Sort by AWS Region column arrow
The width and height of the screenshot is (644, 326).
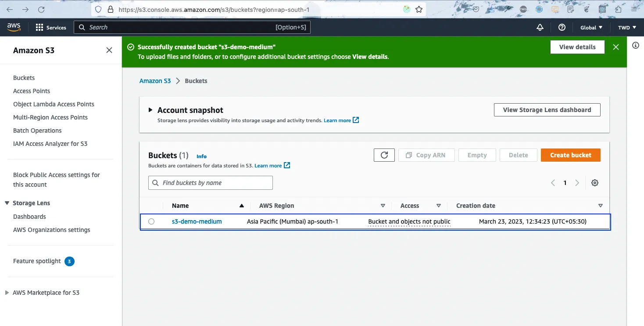pyautogui.click(x=383, y=206)
